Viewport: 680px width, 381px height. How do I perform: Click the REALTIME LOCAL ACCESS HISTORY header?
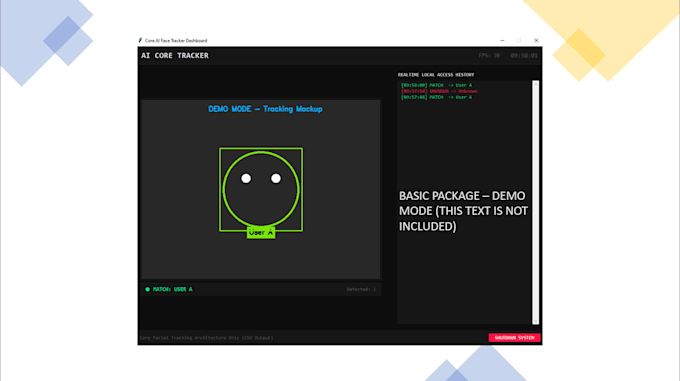tap(436, 75)
